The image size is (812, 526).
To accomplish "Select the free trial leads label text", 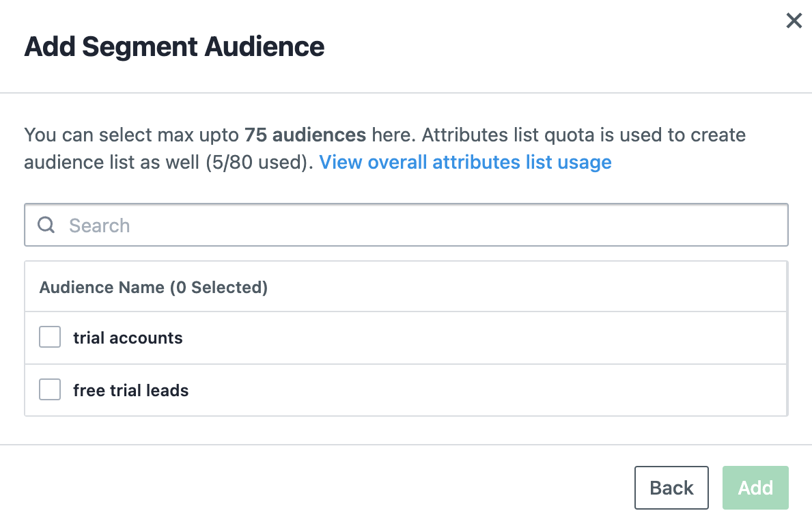I will (x=131, y=391).
